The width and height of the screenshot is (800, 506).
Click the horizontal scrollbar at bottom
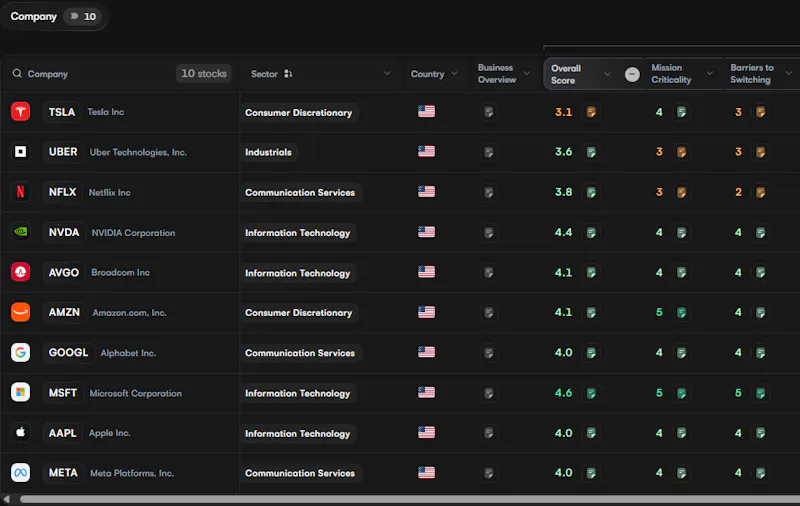(410, 499)
